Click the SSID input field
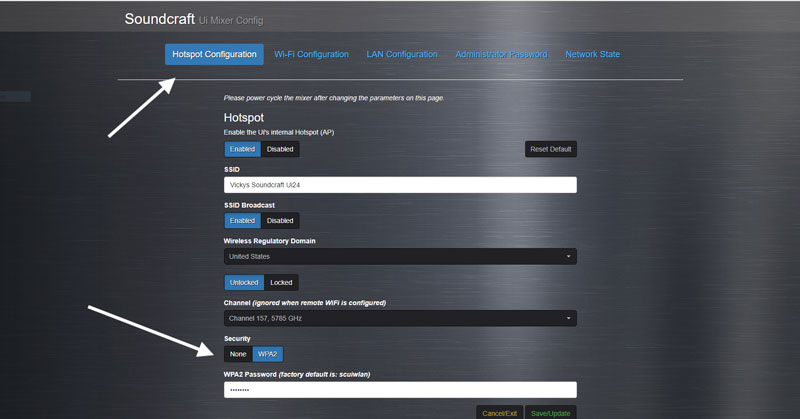 click(x=400, y=185)
